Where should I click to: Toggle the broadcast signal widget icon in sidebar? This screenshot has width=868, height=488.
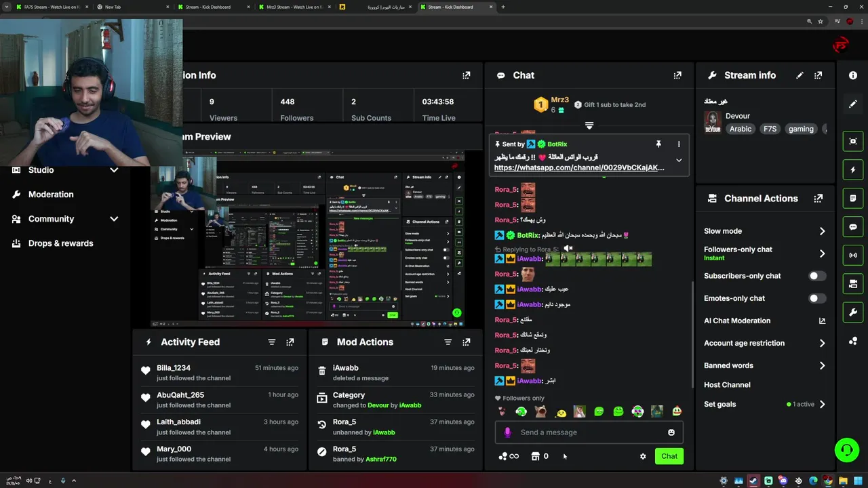coord(853,255)
